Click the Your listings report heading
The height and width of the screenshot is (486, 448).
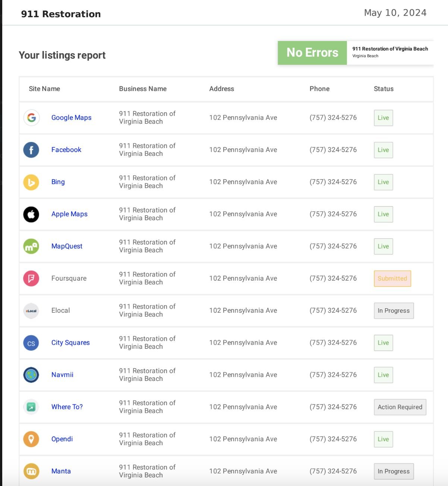point(62,55)
